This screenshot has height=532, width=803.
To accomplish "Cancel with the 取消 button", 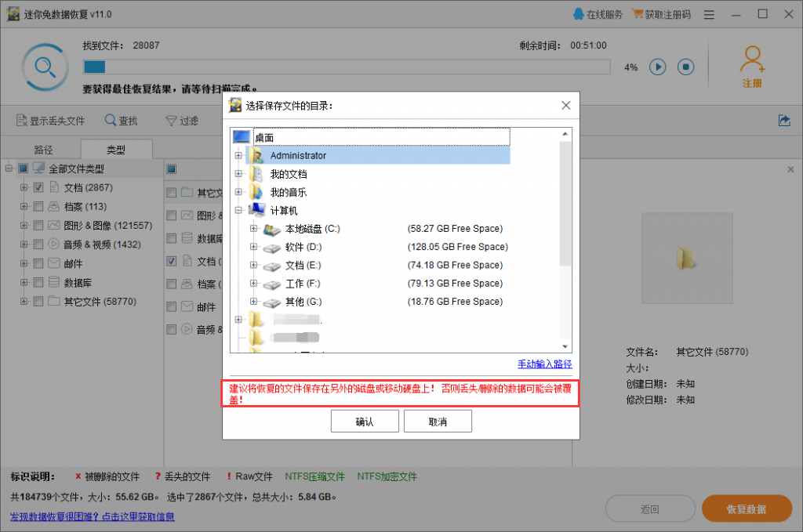I will pyautogui.click(x=438, y=422).
